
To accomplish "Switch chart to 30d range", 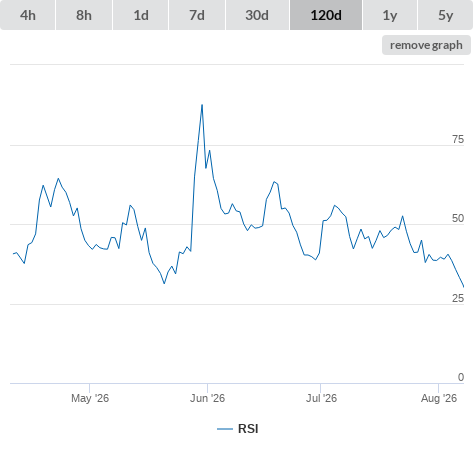I will (257, 15).
